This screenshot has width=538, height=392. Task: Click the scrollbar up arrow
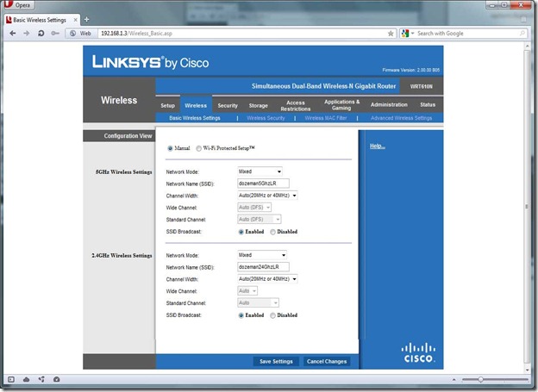pyautogui.click(x=528, y=46)
